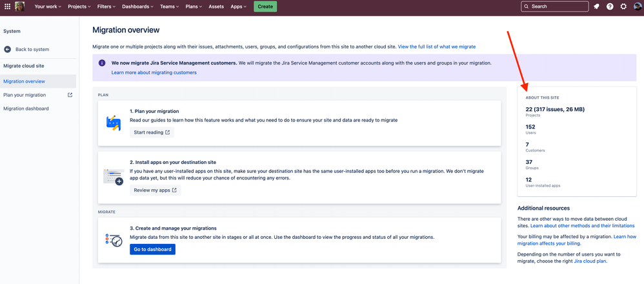Screen dimensions: 644x284
Task: Open the Settings gear icon
Action: coord(623,6)
